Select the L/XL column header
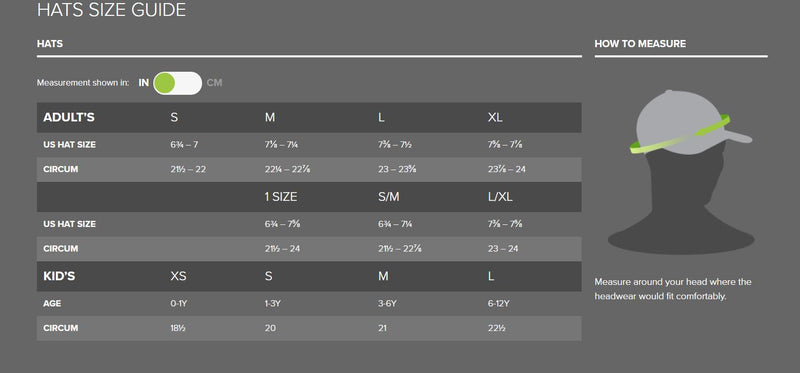The height and width of the screenshot is (373, 800). (x=500, y=197)
